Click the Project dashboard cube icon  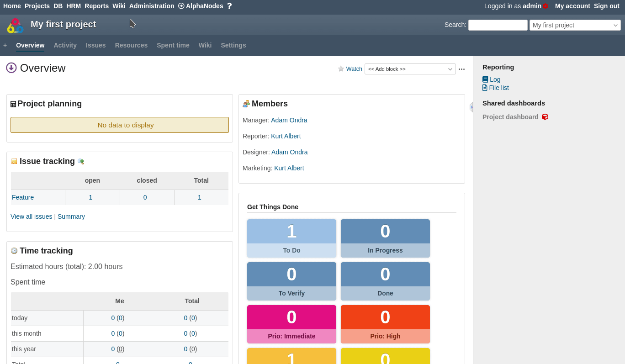pos(545,116)
